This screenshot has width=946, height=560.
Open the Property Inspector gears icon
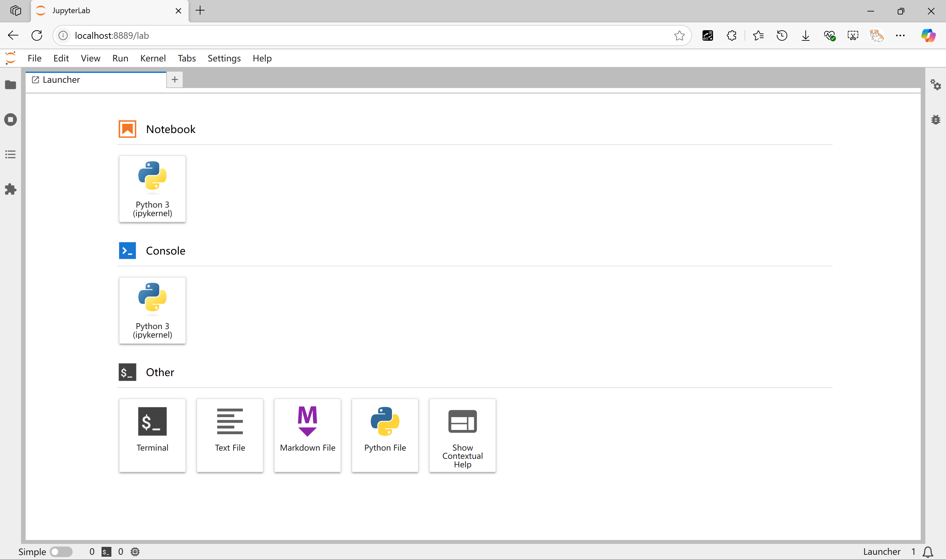[x=935, y=84]
